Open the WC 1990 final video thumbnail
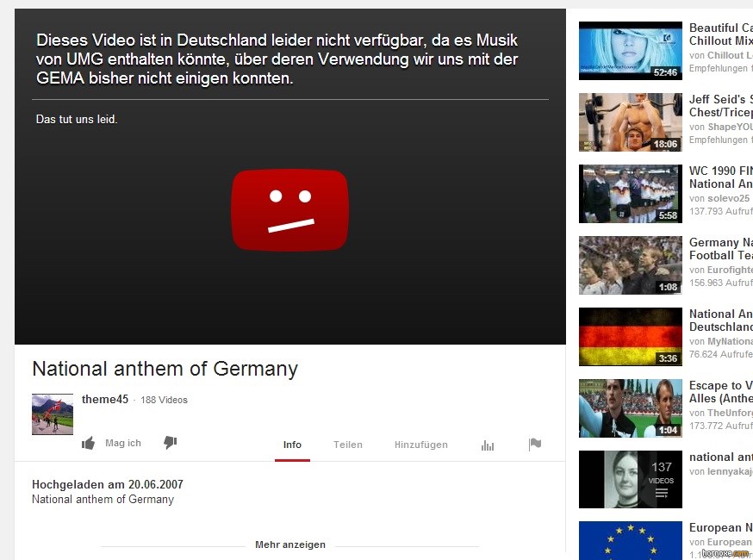Image resolution: width=753 pixels, height=560 pixels. (x=631, y=194)
